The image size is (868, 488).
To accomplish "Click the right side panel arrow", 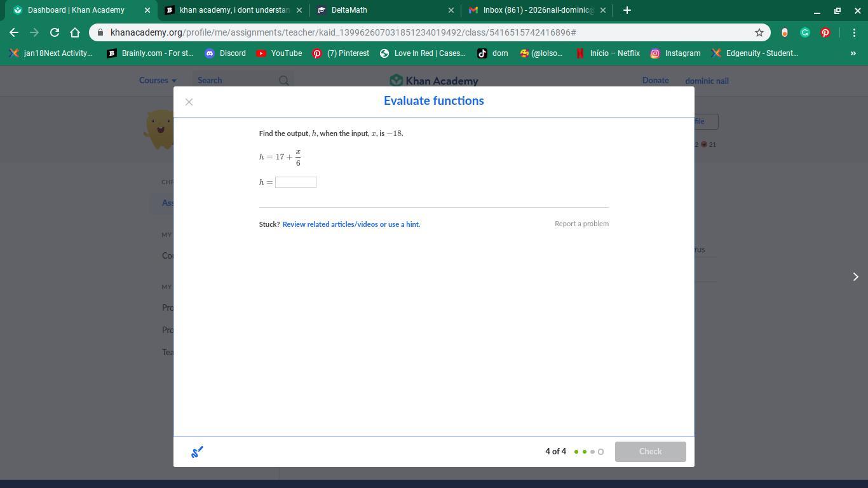I will (x=855, y=276).
